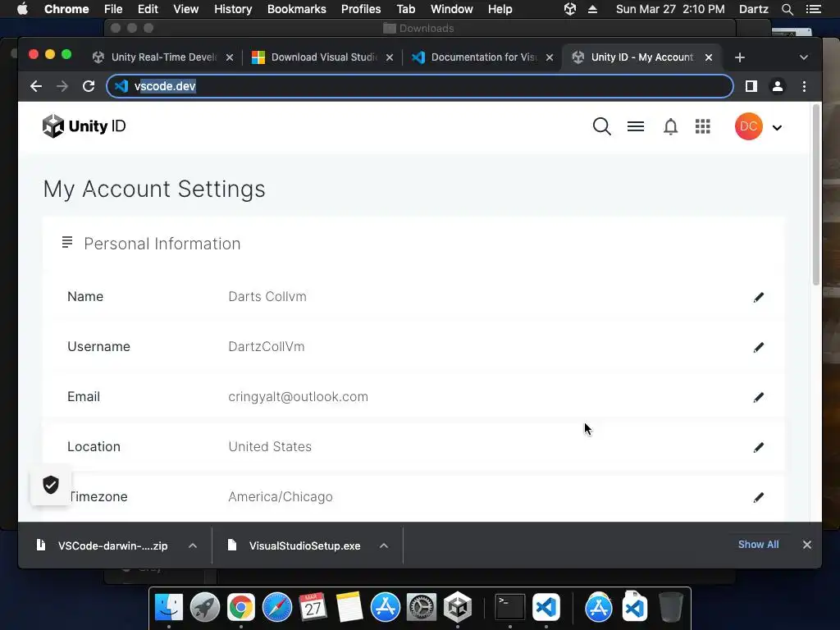
Task: Open Finder from the Dock
Action: pyautogui.click(x=169, y=607)
